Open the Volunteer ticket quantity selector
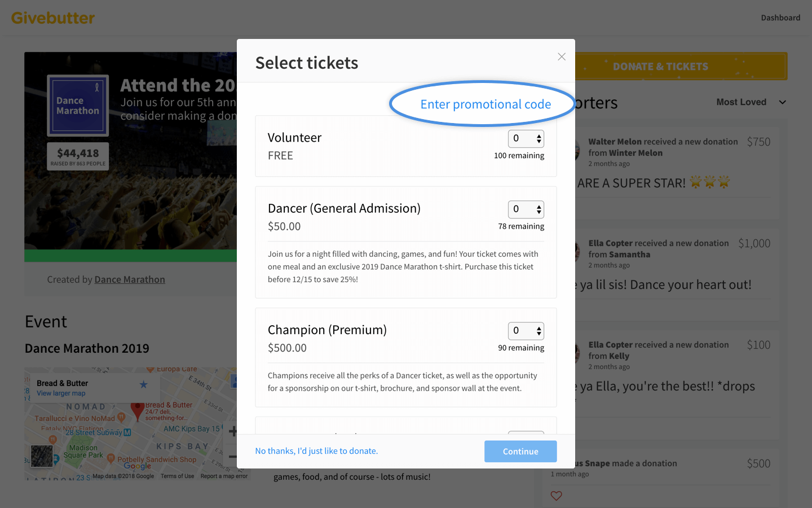This screenshot has height=508, width=812. (526, 138)
